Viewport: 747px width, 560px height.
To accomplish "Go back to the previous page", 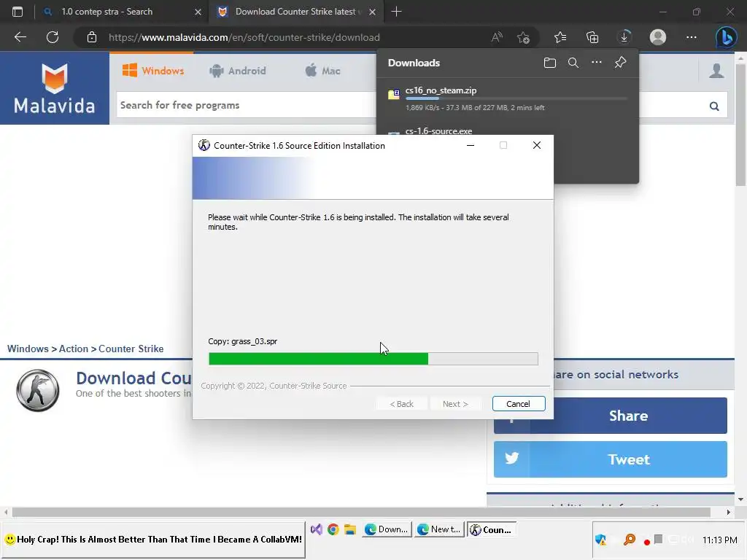I will (20, 37).
